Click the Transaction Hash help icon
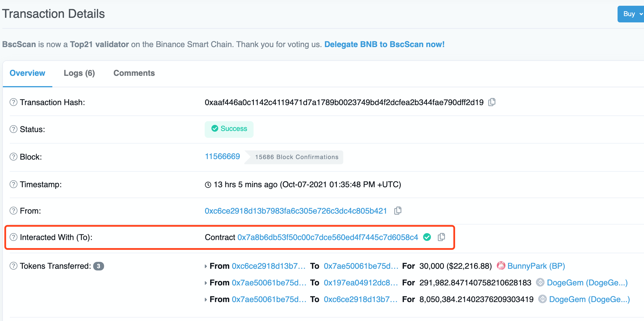Viewport: 644px width, 321px height. [14, 102]
